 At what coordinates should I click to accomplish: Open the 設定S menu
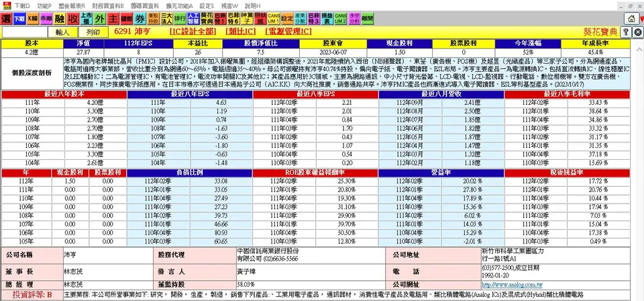tap(207, 6)
